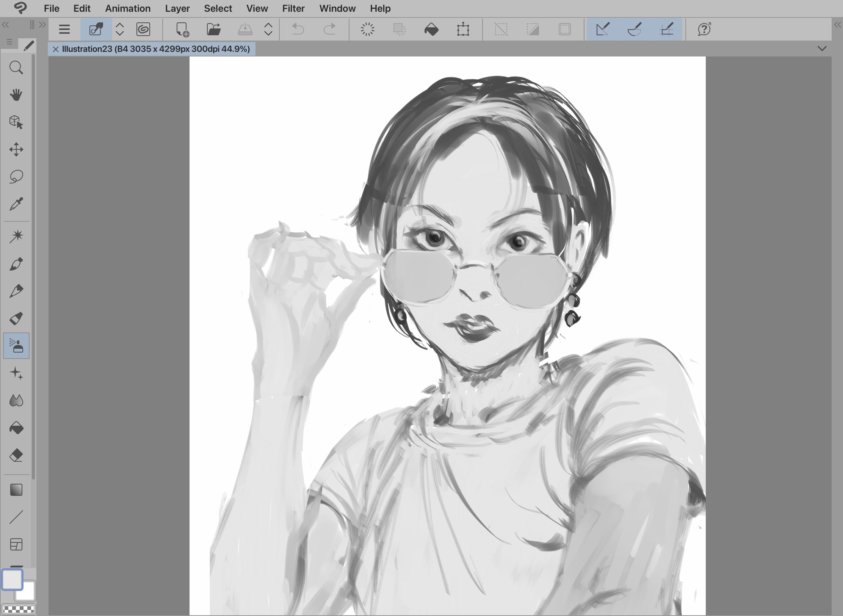Select the Figure line tool
Image resolution: width=843 pixels, height=616 pixels.
16,517
